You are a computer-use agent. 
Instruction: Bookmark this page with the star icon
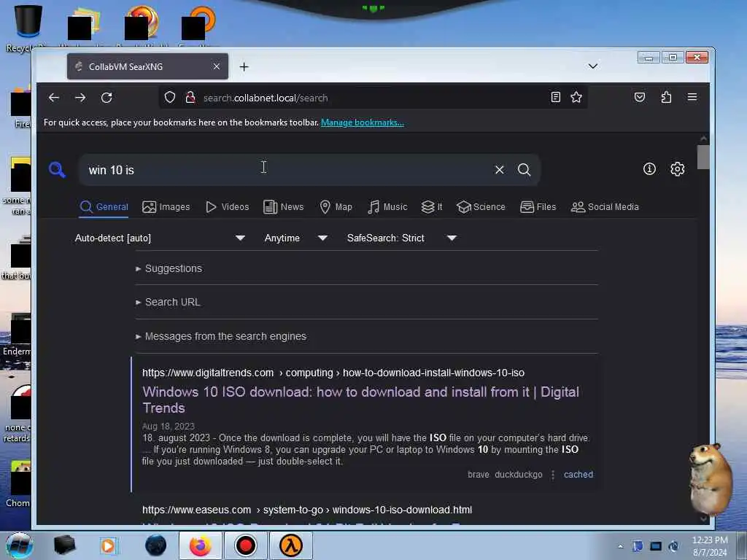[576, 98]
